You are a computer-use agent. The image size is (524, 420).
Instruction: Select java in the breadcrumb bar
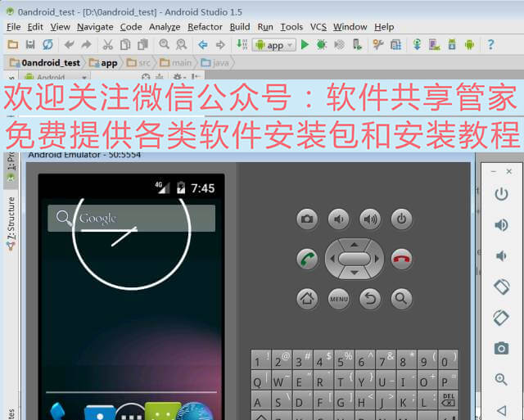(215, 62)
